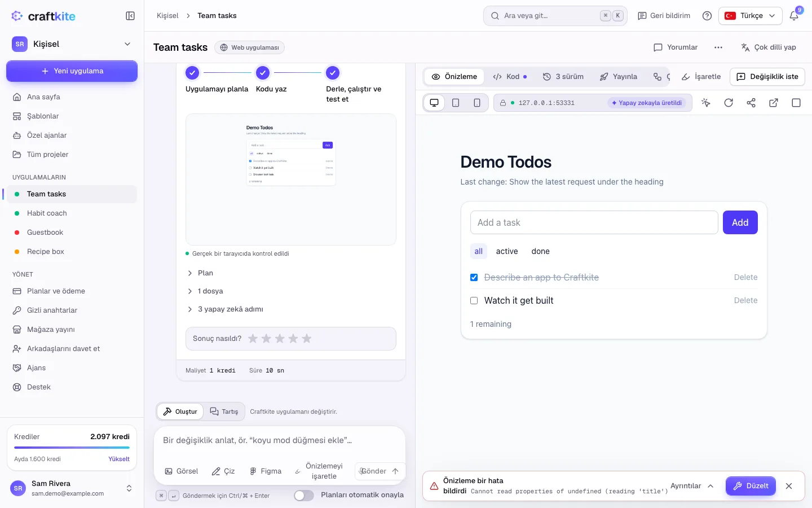812x508 pixels.
Task: Share the preview via share icon
Action: [751, 103]
